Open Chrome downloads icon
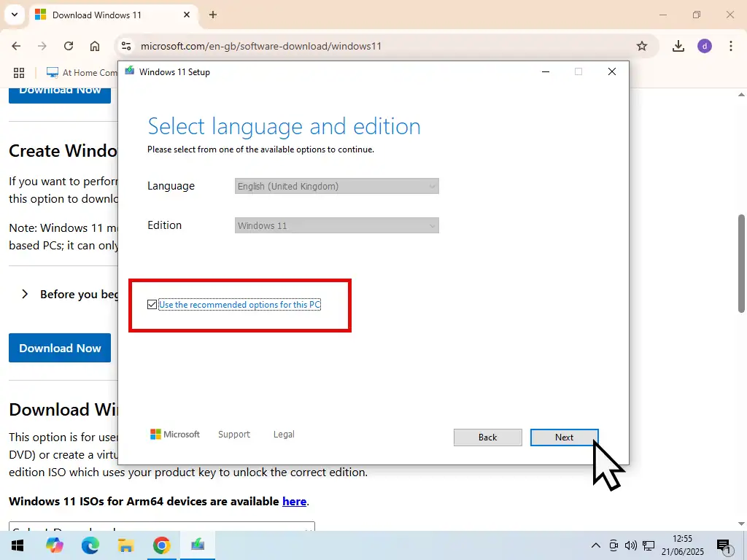This screenshot has width=747, height=560. [678, 46]
